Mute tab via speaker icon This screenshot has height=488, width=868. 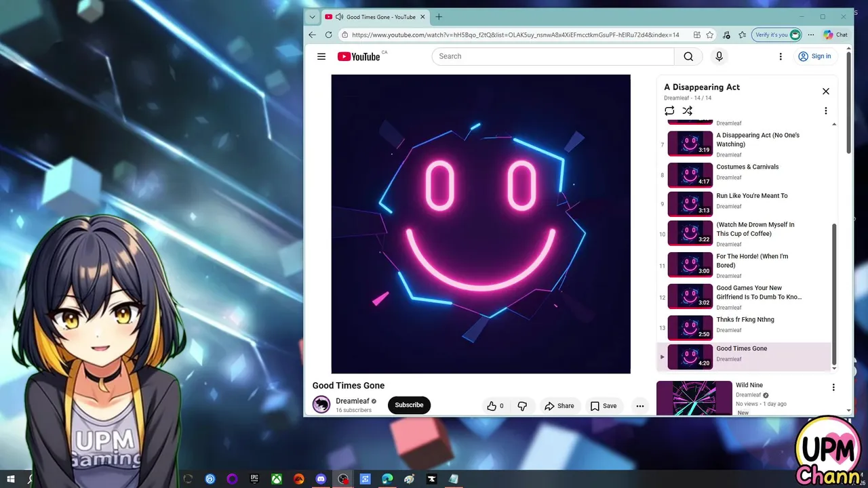pos(339,17)
